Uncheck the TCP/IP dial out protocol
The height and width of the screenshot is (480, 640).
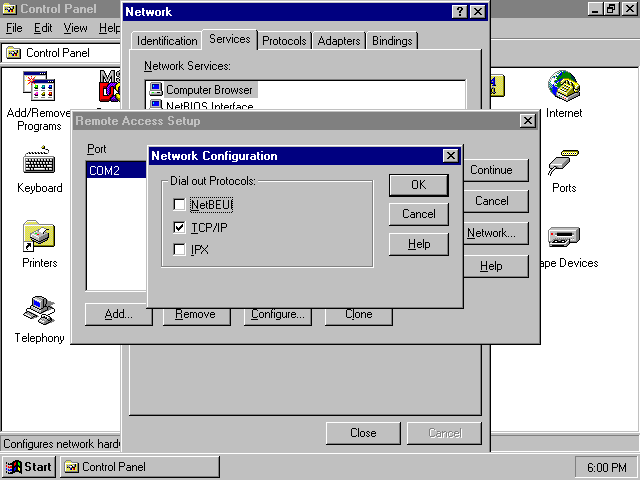[179, 227]
